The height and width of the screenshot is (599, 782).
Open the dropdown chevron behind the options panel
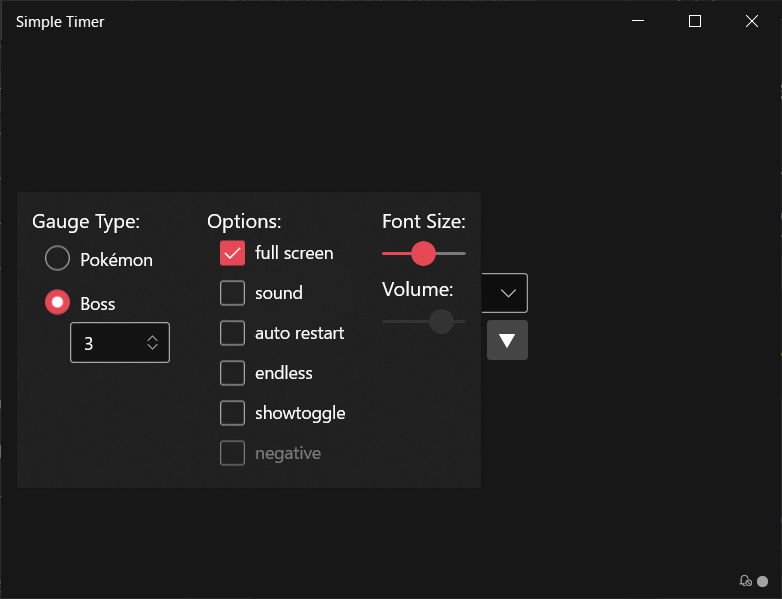(508, 293)
